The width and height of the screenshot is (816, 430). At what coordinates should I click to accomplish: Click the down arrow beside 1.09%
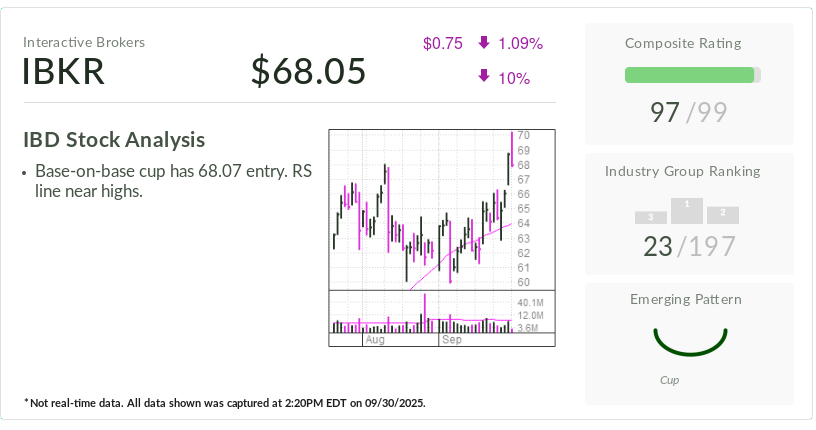(484, 43)
